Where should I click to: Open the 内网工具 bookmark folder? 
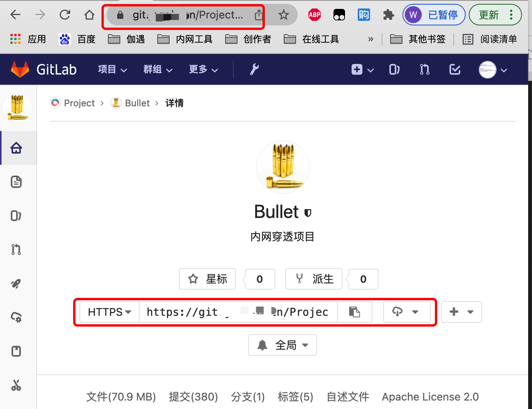[x=185, y=39]
